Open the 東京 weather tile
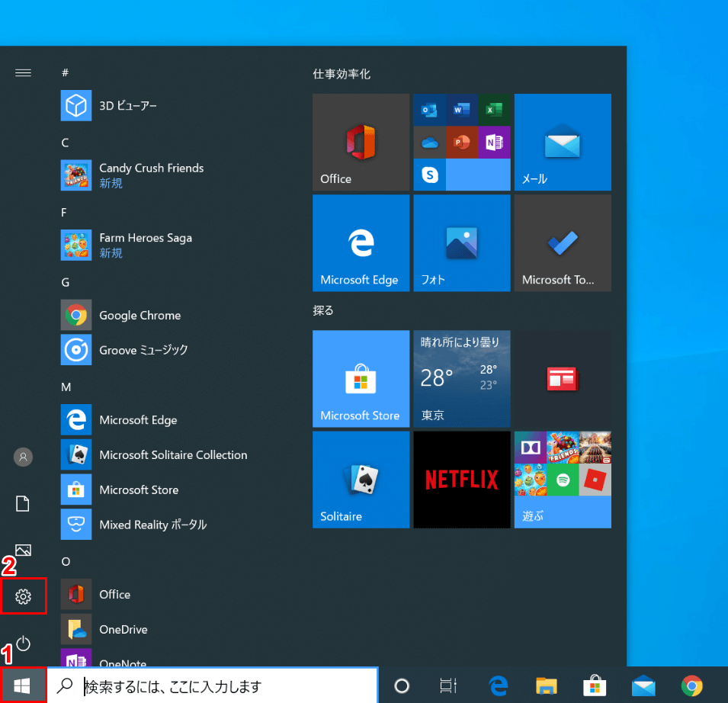The width and height of the screenshot is (728, 703). click(x=461, y=378)
